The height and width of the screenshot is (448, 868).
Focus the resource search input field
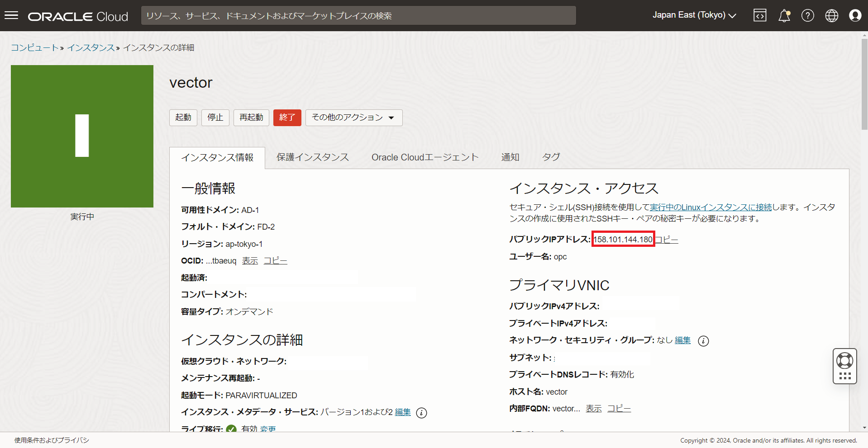tap(358, 16)
